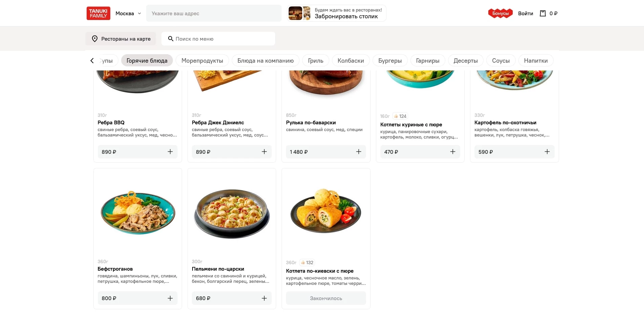Screen dimensions: 644x314
Task: Click the Войти login link
Action: click(526, 14)
